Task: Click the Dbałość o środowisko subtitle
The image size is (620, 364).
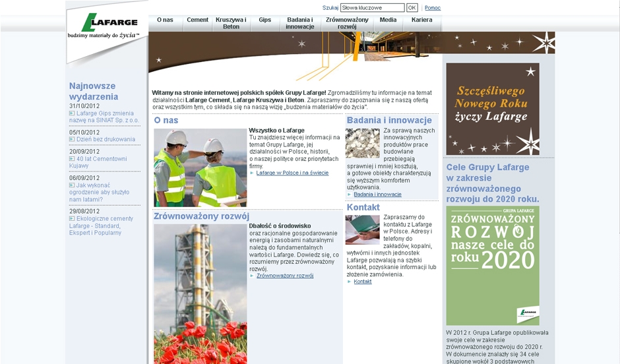Action: pos(280,226)
